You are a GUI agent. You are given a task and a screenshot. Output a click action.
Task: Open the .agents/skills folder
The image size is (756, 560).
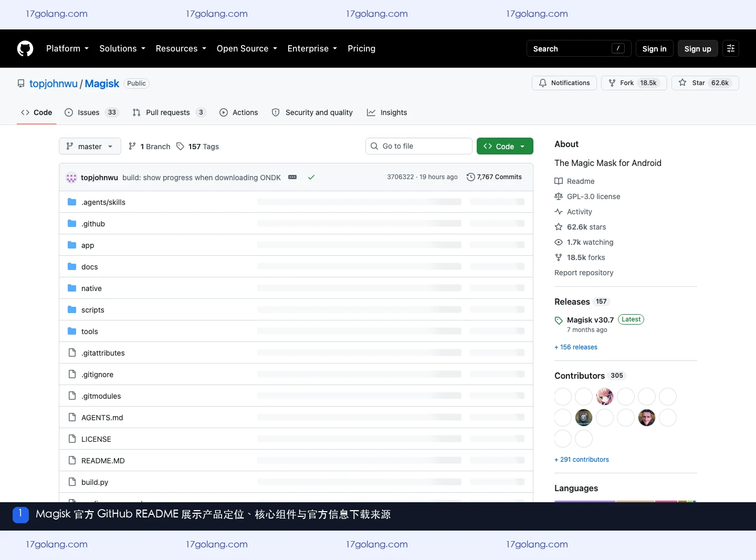click(103, 202)
